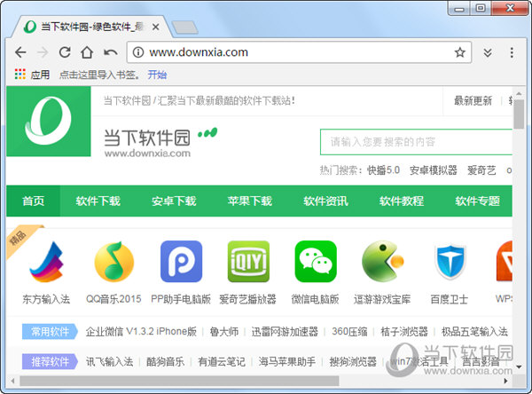This screenshot has width=532, height=394.
Task: Click the horizontal scrollbar right arrow
Action: click(x=506, y=381)
